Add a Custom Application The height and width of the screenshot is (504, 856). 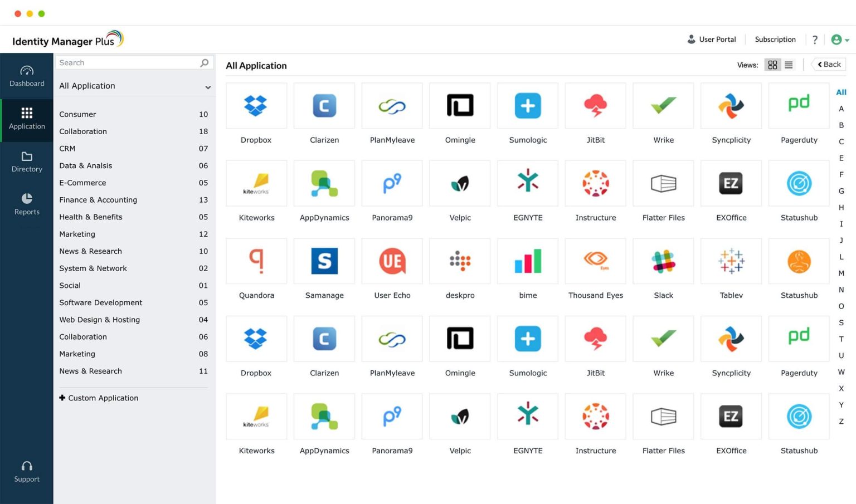coord(99,398)
